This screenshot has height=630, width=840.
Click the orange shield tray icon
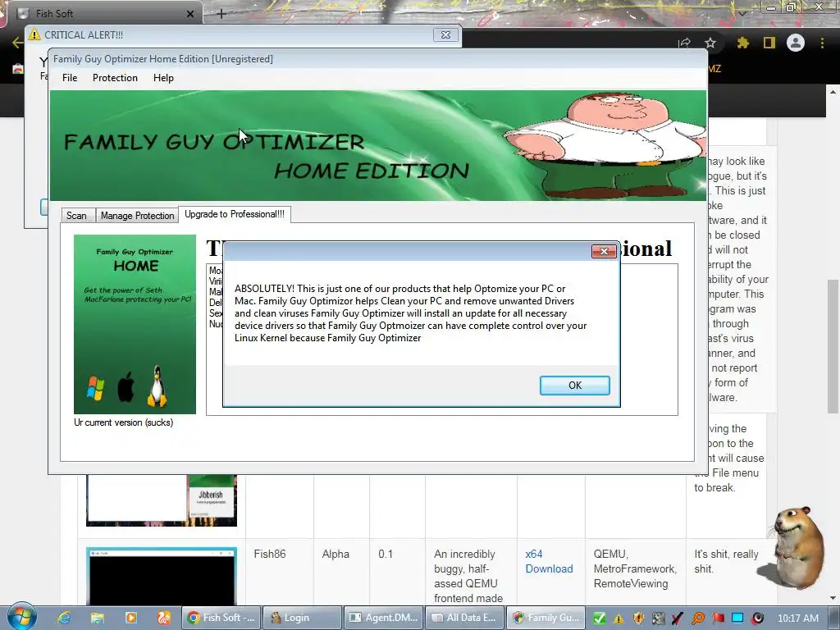click(638, 619)
